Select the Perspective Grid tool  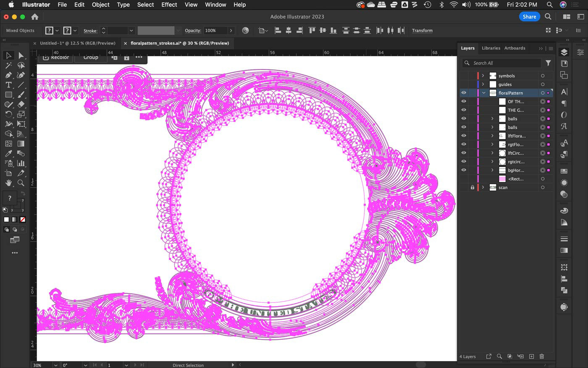[21, 134]
